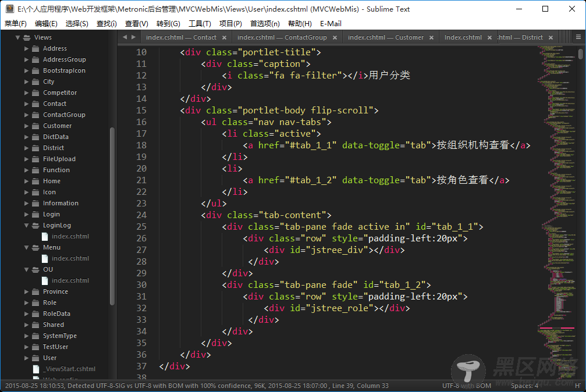Select the SystemType folder
The width and height of the screenshot is (586, 392).
(60, 336)
